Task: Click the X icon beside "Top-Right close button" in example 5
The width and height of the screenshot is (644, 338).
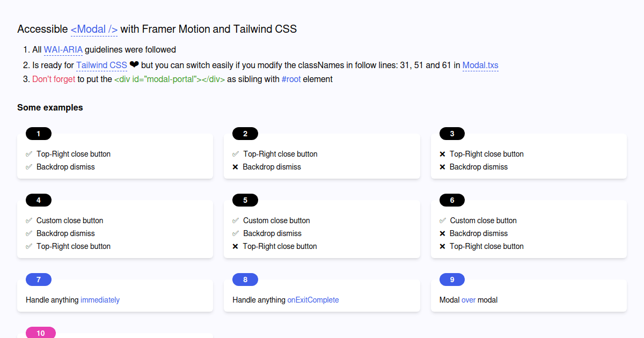Action: coord(235,246)
